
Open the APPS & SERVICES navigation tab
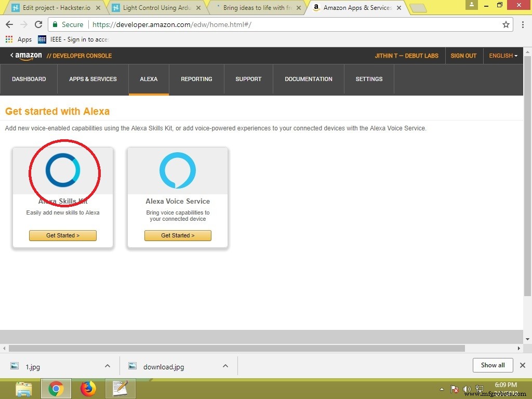click(x=93, y=79)
